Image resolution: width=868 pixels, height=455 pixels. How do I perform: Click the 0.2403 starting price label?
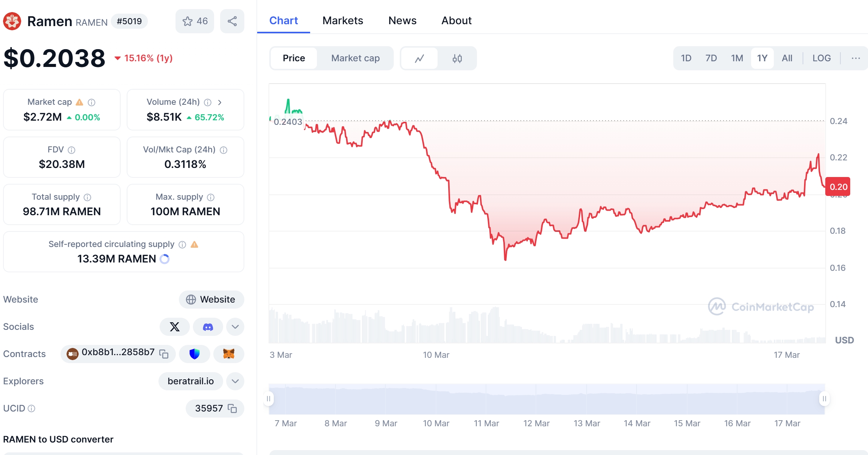(288, 122)
